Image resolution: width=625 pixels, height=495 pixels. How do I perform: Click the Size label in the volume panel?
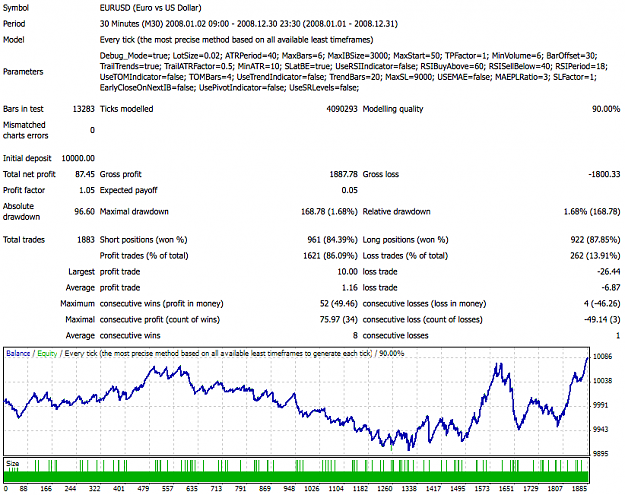click(x=12, y=464)
